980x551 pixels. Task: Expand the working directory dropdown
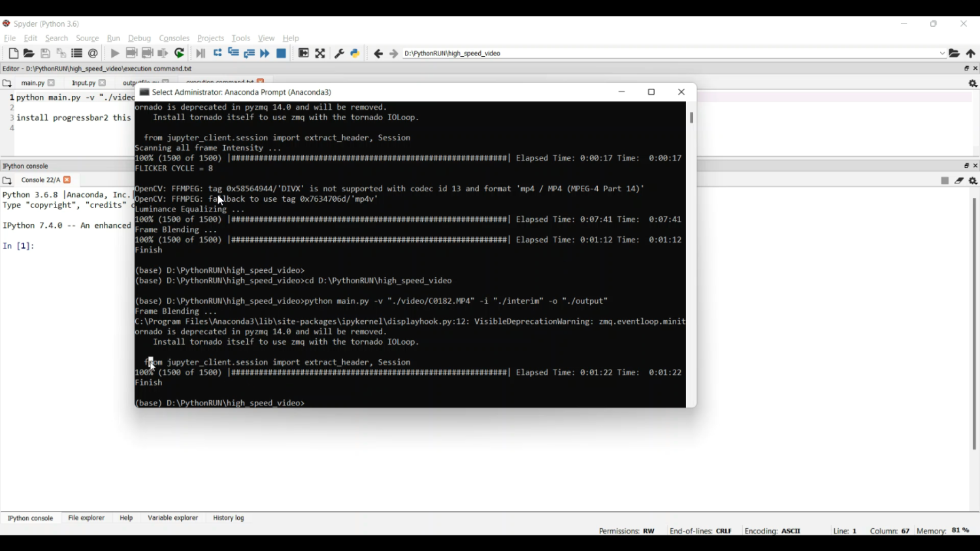coord(942,54)
